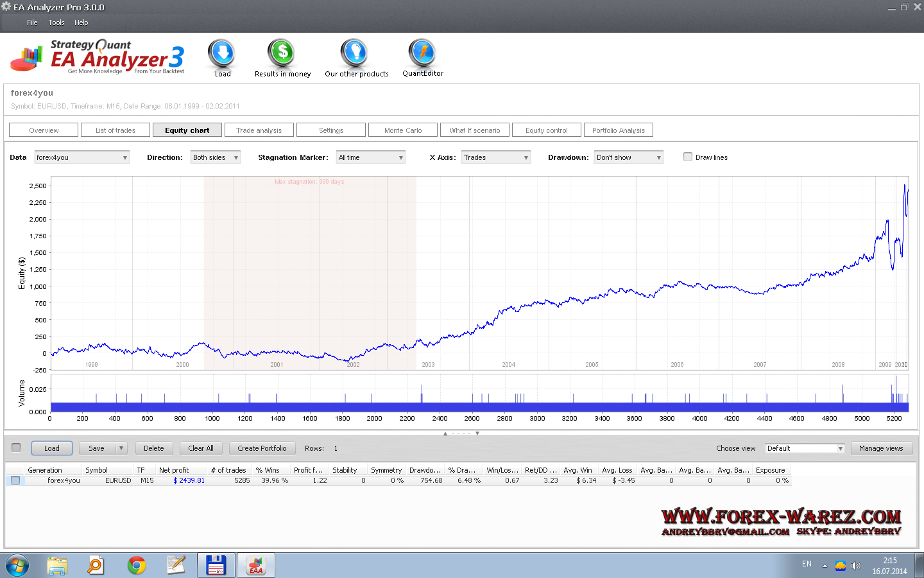Toggle the select-all checkbox beside Load
Viewport: 924px width, 578px height.
(x=17, y=448)
